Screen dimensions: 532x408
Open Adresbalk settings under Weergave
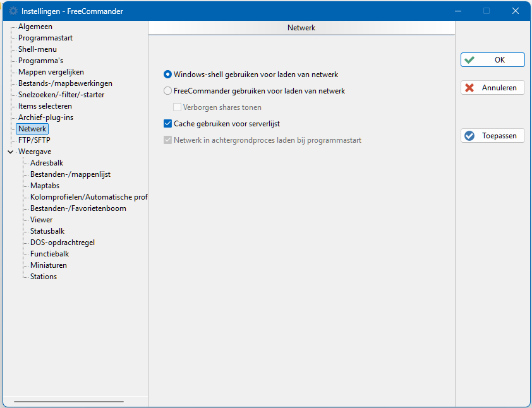pyautogui.click(x=47, y=163)
